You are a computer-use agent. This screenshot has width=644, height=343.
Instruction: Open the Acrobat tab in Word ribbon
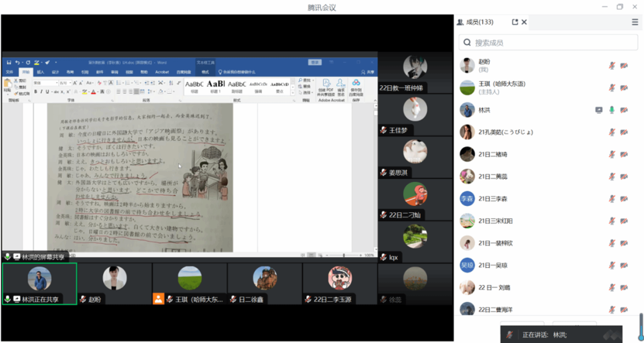coord(162,72)
